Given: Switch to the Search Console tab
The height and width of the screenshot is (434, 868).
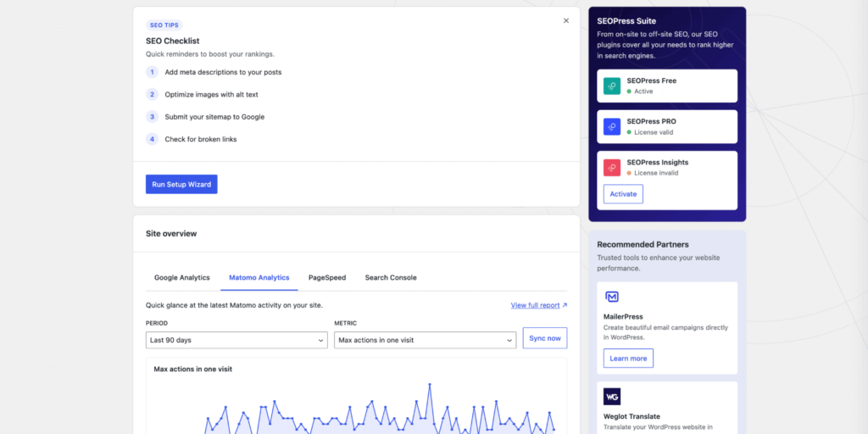Looking at the screenshot, I should [391, 277].
